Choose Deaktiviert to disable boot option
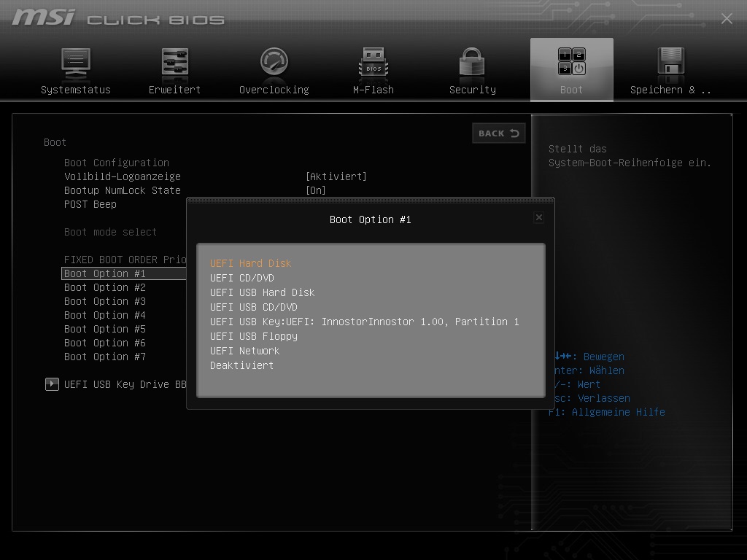This screenshot has height=560, width=747. [x=242, y=365]
